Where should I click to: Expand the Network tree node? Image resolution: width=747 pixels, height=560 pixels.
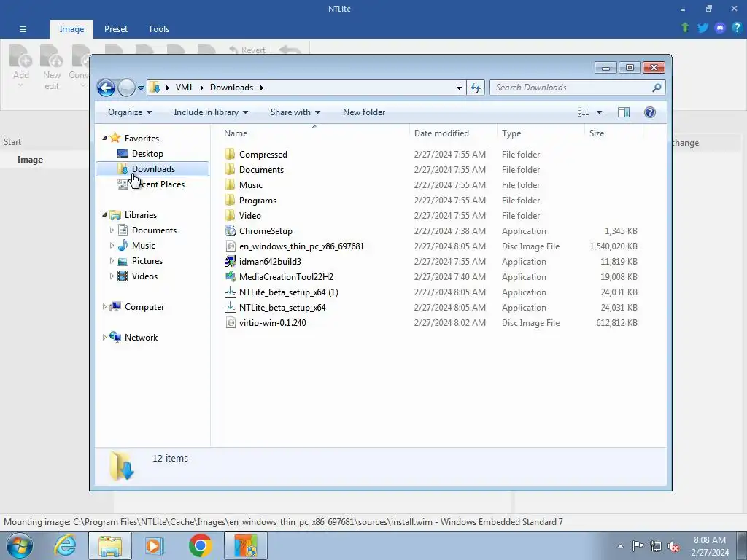click(x=104, y=337)
